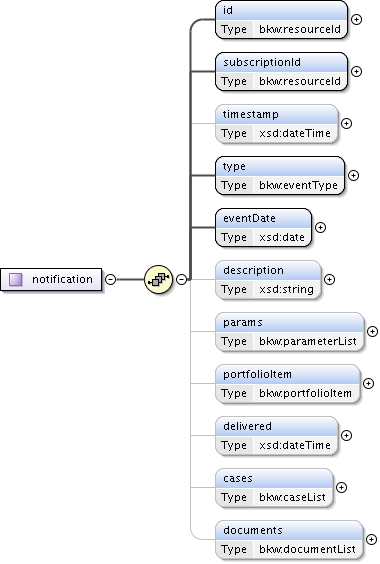Click plus icon next to eventDate
Screen dimensions: 380x564
click(320, 227)
